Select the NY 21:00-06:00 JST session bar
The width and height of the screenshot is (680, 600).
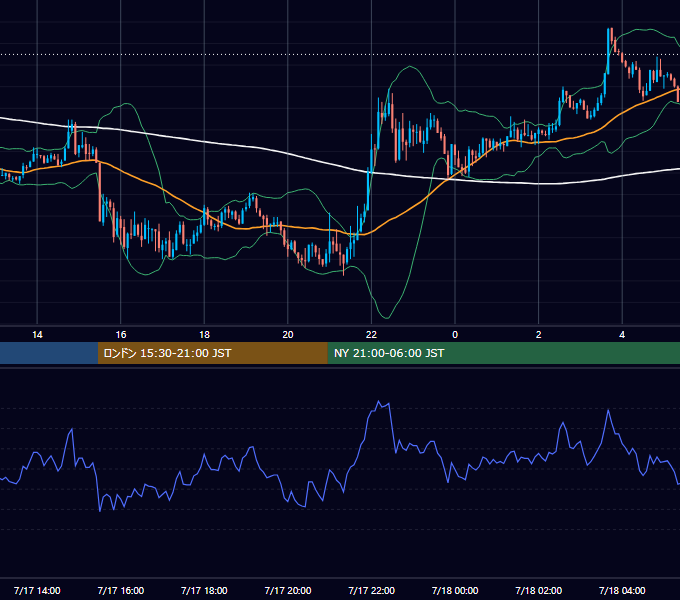(x=503, y=353)
